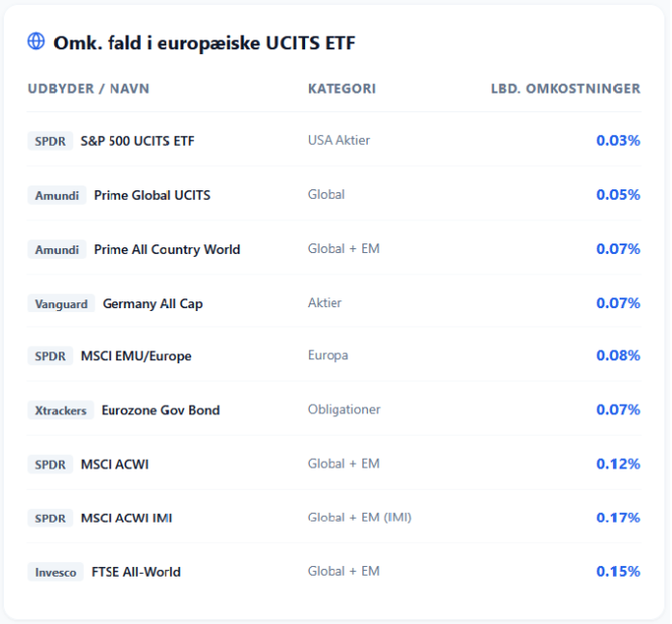Click the KATEGORI column header
The height and width of the screenshot is (624, 672).
(342, 89)
